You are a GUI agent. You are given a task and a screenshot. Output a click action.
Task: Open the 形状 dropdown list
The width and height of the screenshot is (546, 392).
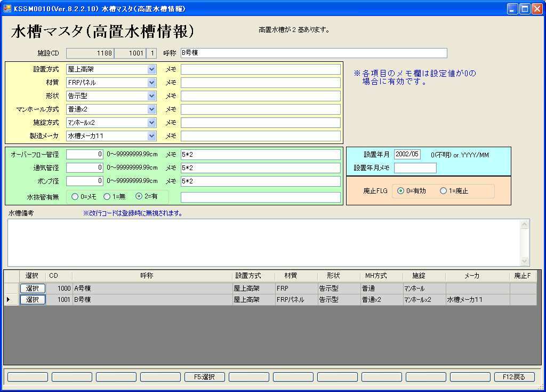tap(152, 96)
